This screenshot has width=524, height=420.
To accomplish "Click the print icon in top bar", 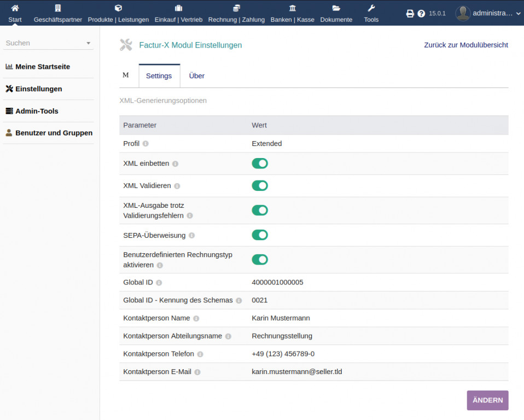I will 410,14.
